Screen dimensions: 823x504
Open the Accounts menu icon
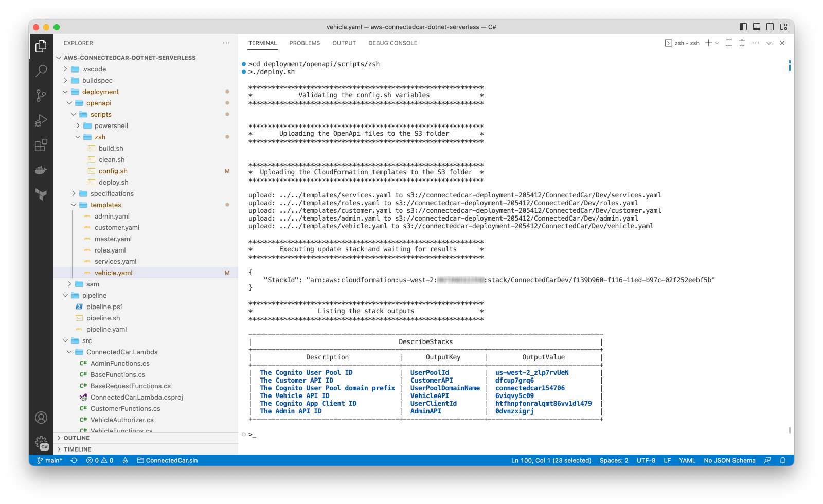[x=41, y=418]
